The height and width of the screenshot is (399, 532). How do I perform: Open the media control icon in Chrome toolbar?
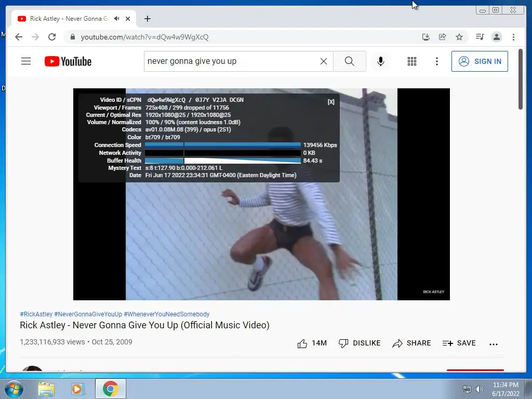click(x=480, y=37)
